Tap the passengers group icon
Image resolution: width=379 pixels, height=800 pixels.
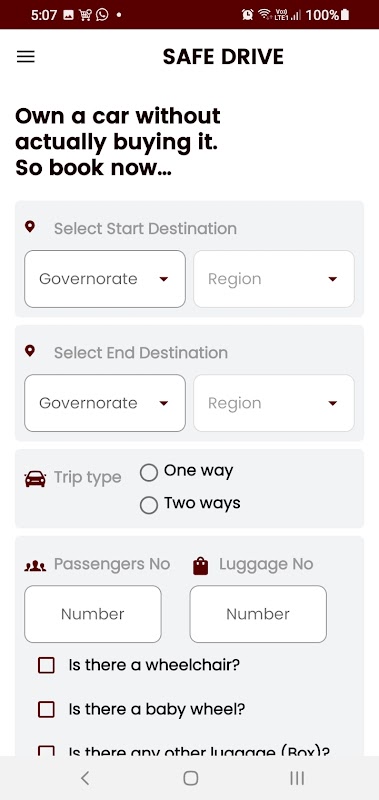[35, 565]
